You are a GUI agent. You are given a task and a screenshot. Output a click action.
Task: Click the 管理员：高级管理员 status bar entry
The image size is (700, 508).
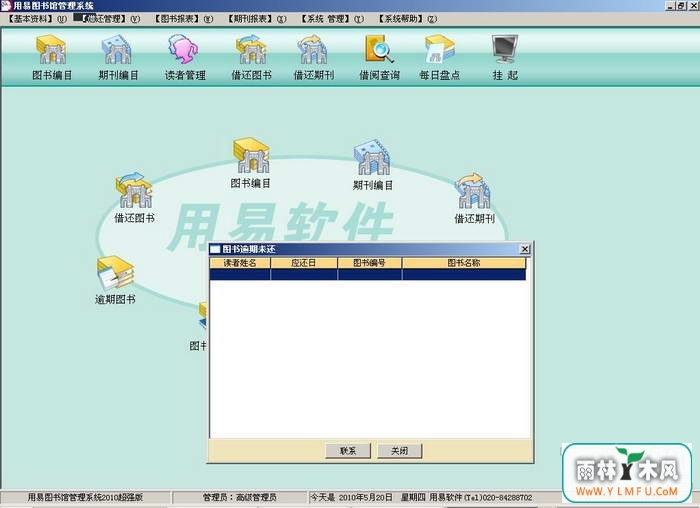tap(239, 497)
